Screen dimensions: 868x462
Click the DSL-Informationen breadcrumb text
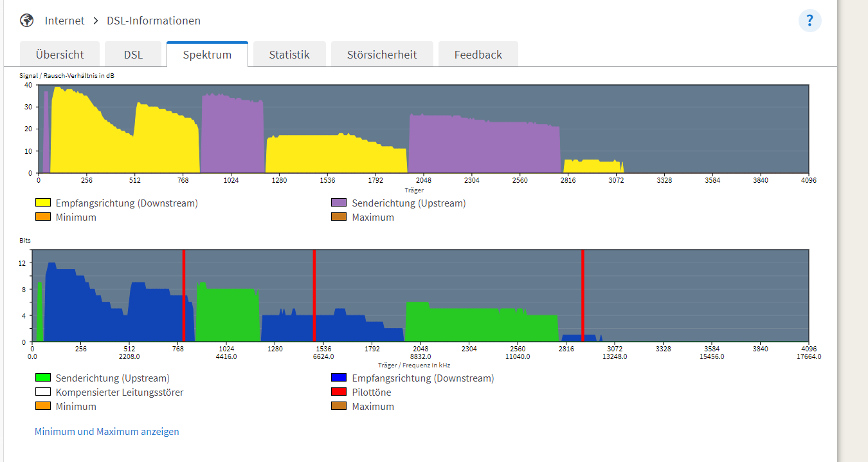click(154, 21)
